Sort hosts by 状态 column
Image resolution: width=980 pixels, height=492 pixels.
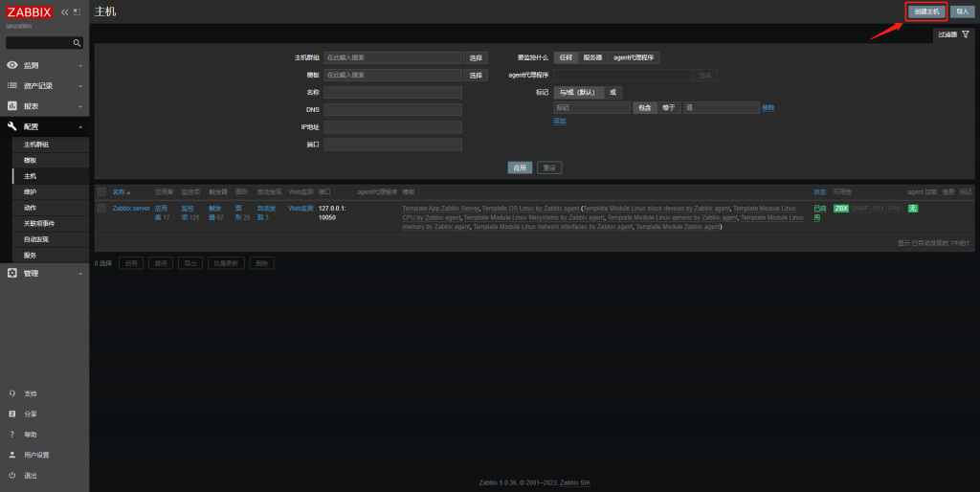819,192
